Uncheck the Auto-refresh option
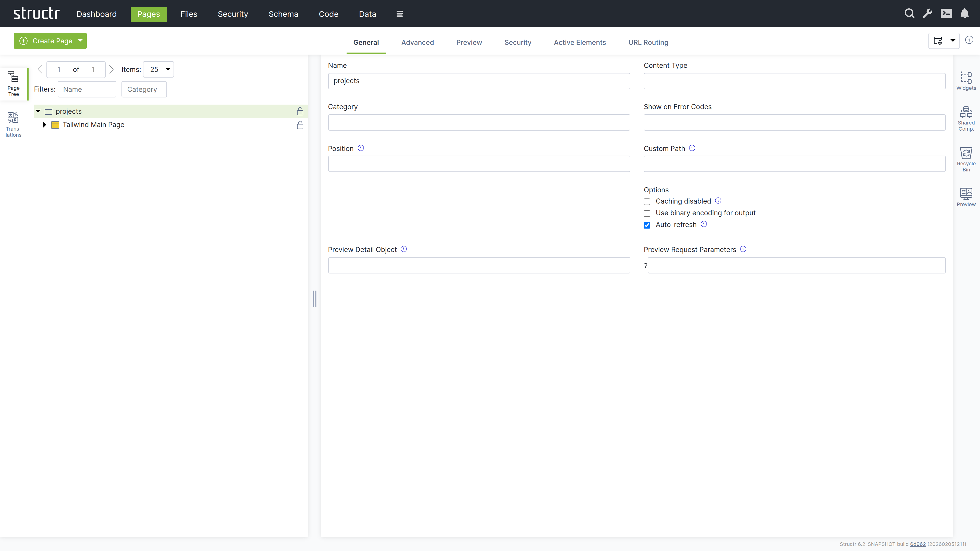Viewport: 980px width, 551px height. click(647, 225)
